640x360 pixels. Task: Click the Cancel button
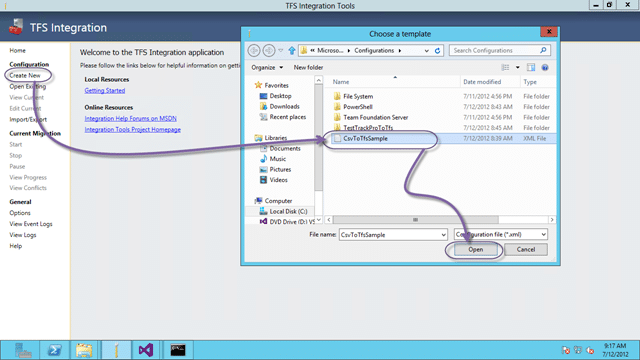pos(526,249)
